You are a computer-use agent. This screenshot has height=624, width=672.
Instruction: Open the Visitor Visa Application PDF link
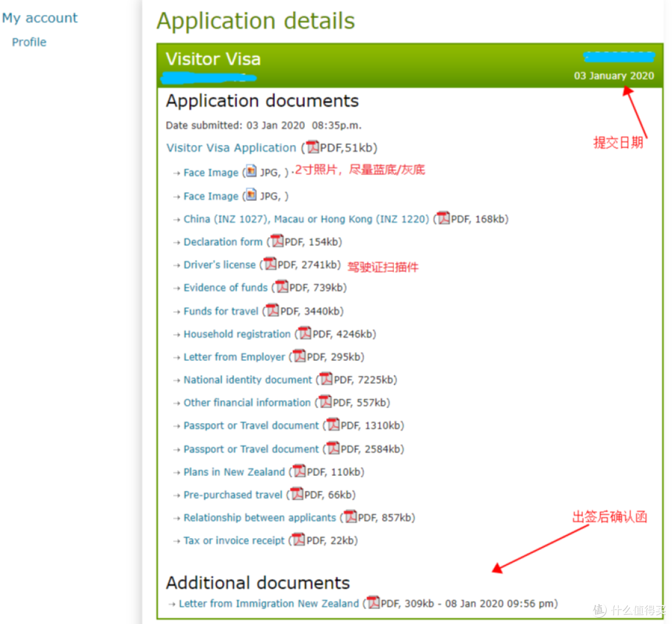pos(231,148)
